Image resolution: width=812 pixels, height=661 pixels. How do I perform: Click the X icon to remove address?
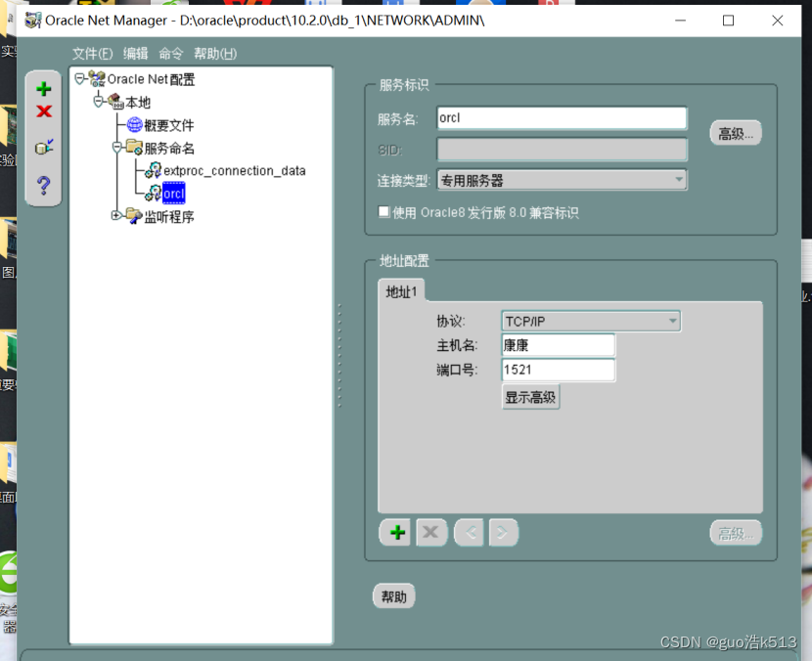431,532
